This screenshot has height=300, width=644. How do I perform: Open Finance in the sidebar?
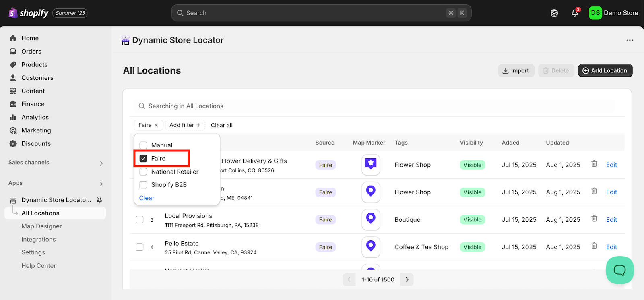point(33,104)
